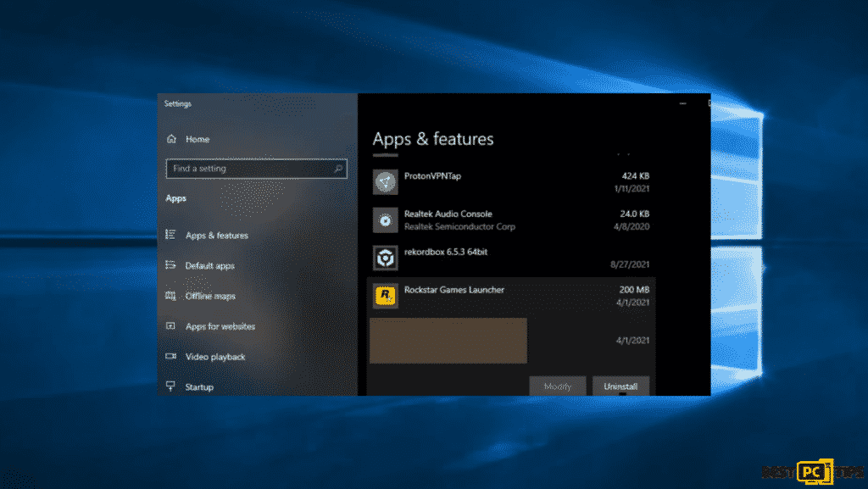
Task: Click the Video playback camera icon
Action: coord(170,356)
